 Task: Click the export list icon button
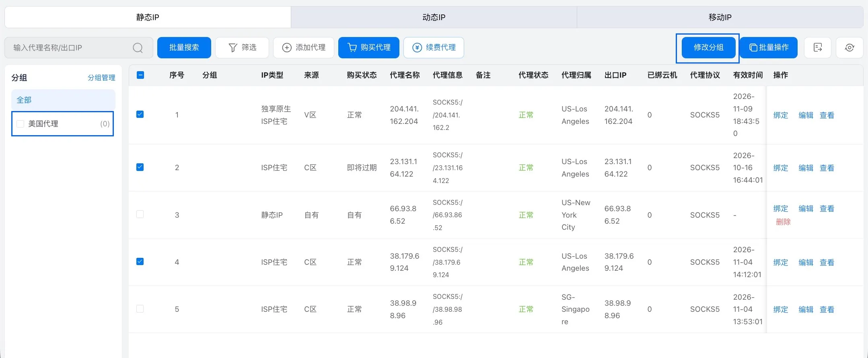(817, 47)
